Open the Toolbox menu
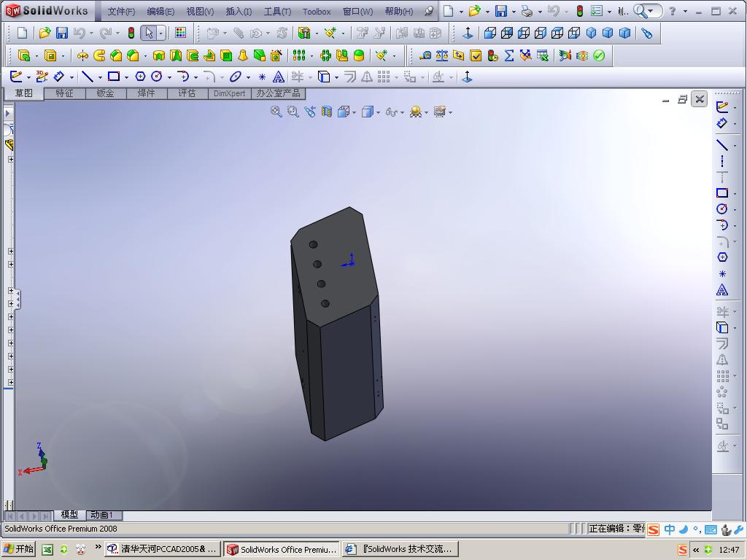 tap(317, 12)
